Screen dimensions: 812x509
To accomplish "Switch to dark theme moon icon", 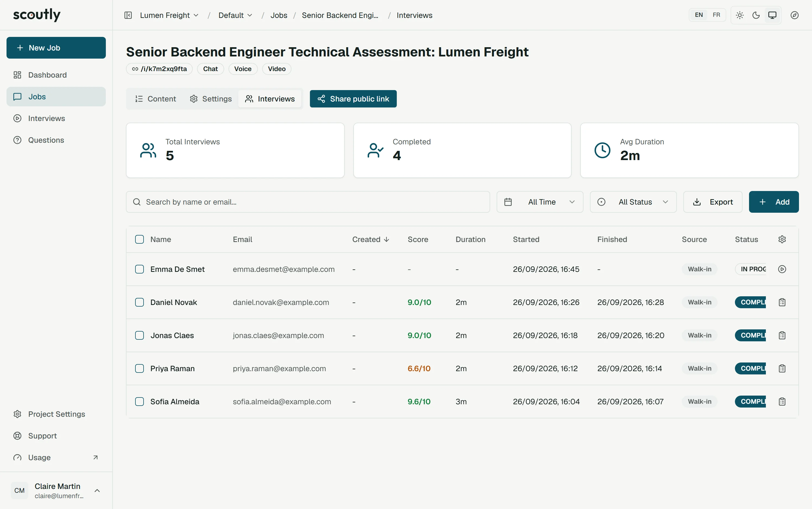I will pyautogui.click(x=756, y=15).
